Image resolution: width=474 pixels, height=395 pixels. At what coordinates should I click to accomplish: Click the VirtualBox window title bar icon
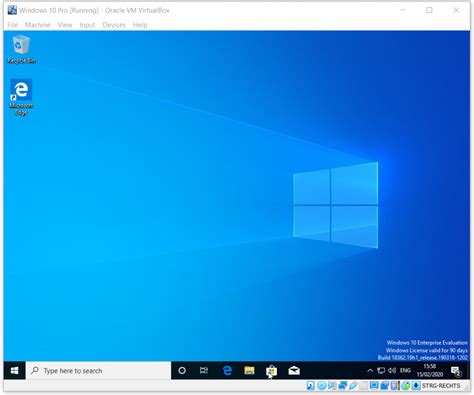coord(12,10)
